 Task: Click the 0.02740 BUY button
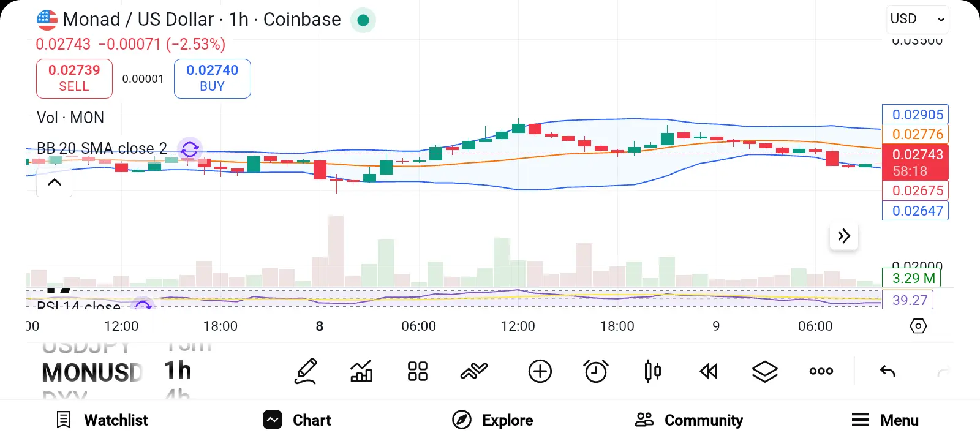tap(212, 78)
